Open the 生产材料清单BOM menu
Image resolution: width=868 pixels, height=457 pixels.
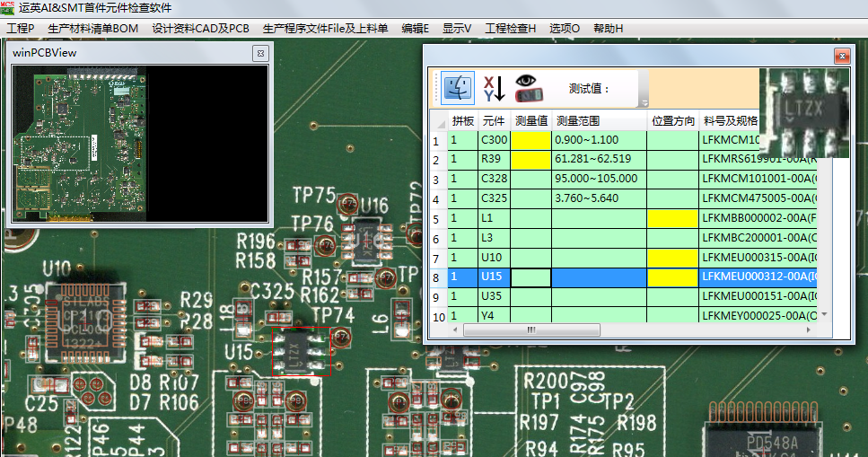click(x=92, y=29)
